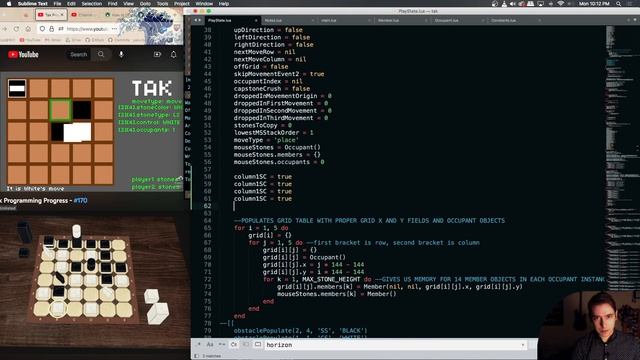Click the YouTube voice search microphone
Image resolution: width=640 pixels, height=360 pixels.
point(121,55)
